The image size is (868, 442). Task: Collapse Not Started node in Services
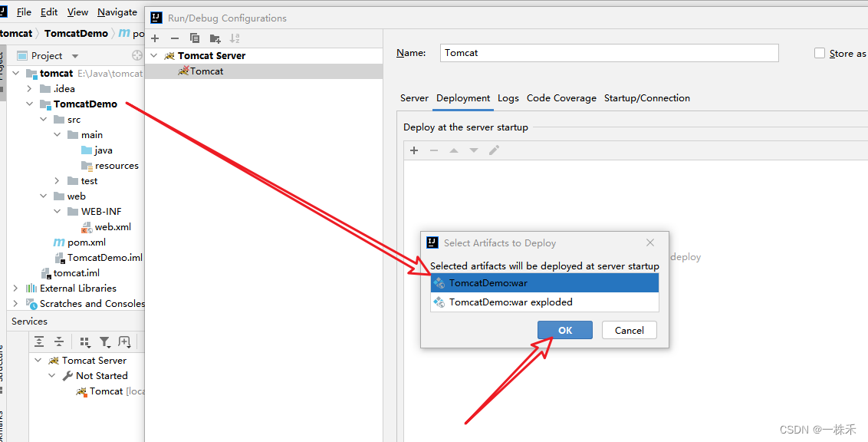click(52, 375)
